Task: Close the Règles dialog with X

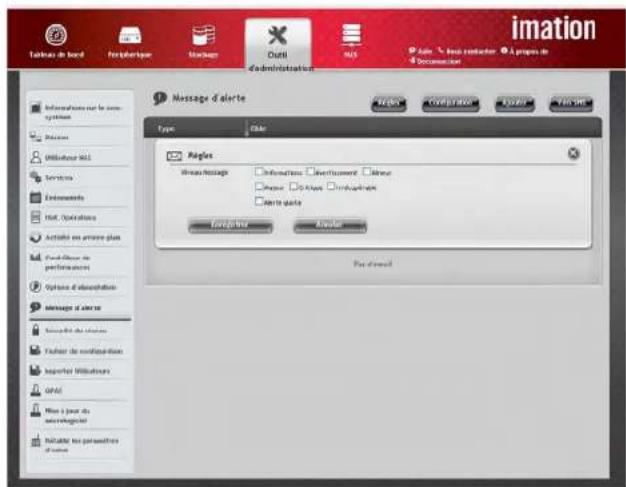Action: click(573, 153)
